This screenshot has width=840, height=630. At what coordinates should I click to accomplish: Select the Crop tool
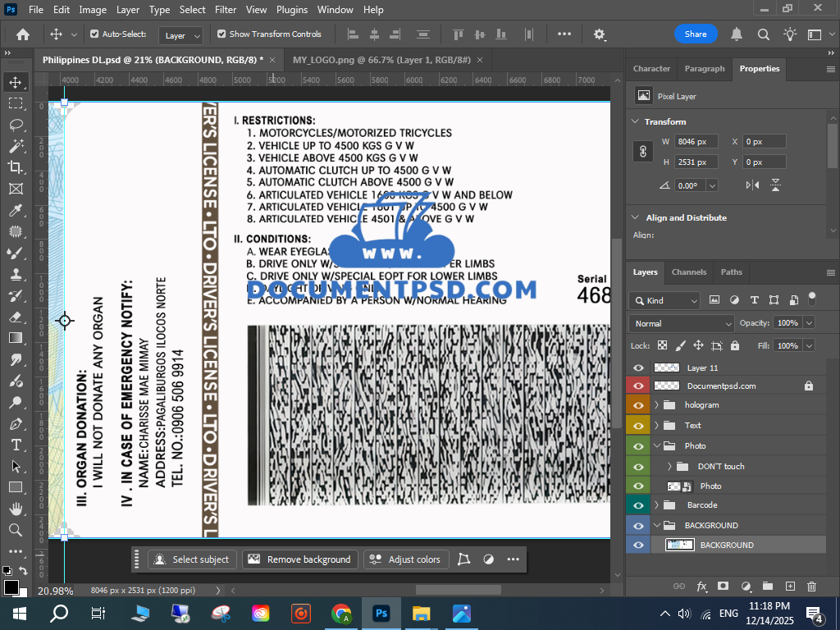pos(16,167)
